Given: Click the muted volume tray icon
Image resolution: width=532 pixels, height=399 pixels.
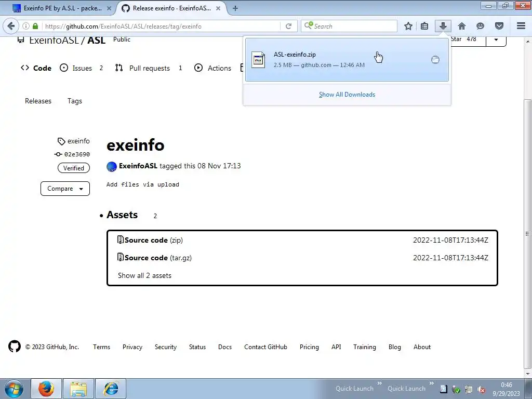Looking at the screenshot, I should 481,390.
